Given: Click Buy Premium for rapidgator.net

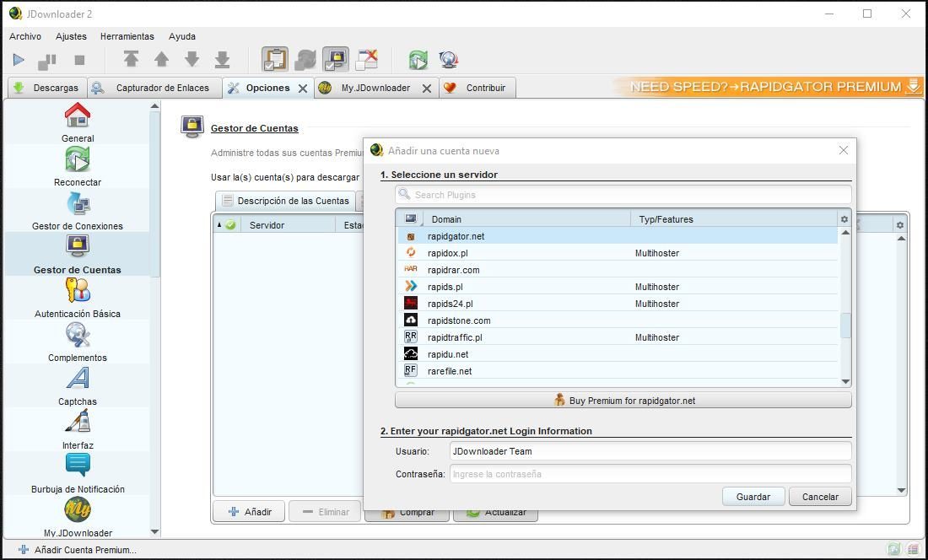Looking at the screenshot, I should [623, 401].
